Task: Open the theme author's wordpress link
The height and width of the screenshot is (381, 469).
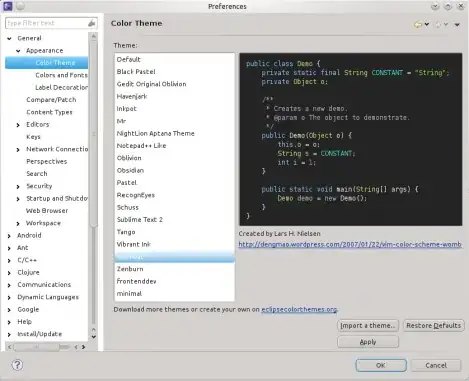Action: 350,244
